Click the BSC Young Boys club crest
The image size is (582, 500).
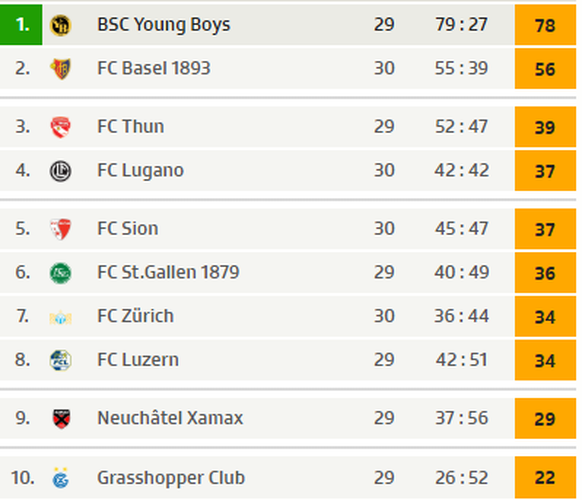[x=60, y=25]
